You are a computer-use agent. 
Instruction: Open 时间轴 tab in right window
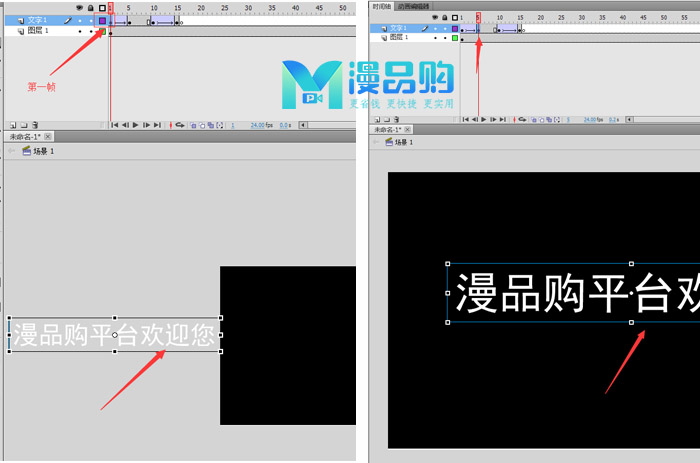click(382, 6)
